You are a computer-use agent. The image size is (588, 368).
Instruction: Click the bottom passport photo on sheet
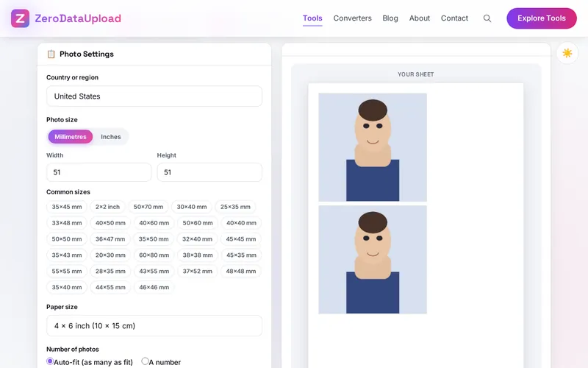point(373,260)
